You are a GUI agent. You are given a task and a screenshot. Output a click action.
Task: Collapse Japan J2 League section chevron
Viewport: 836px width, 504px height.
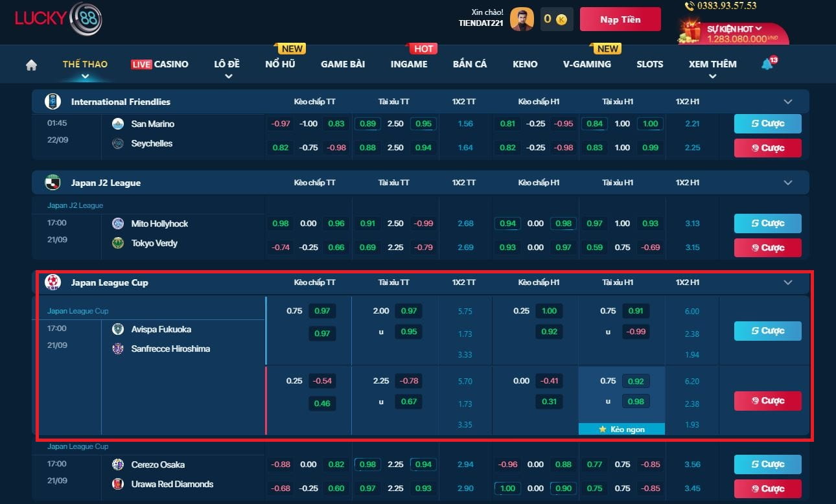788,183
